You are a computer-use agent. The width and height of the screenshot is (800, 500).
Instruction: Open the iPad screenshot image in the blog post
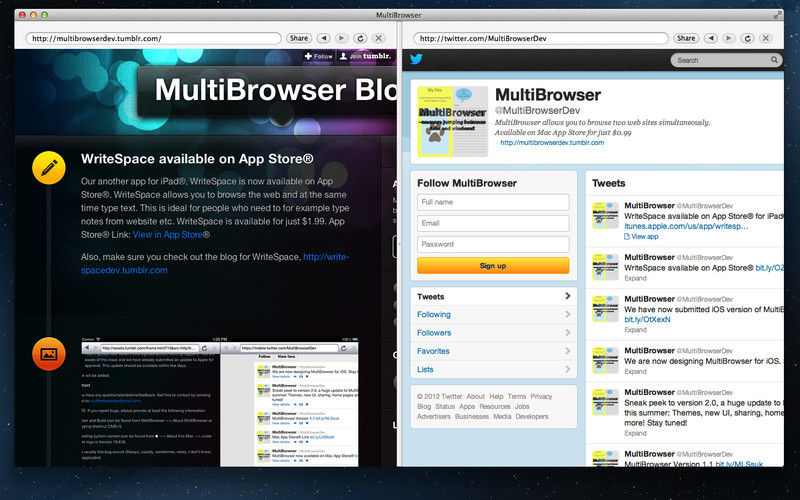[x=220, y=402]
